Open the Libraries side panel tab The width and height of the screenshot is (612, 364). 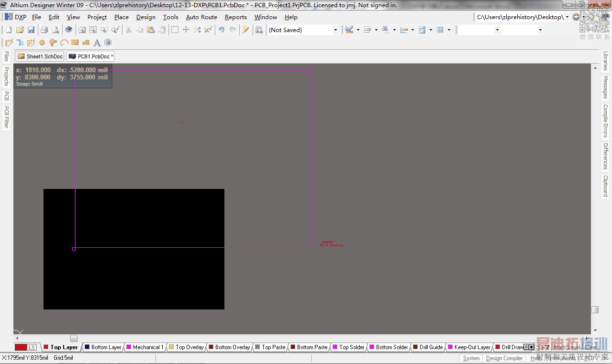(x=605, y=61)
